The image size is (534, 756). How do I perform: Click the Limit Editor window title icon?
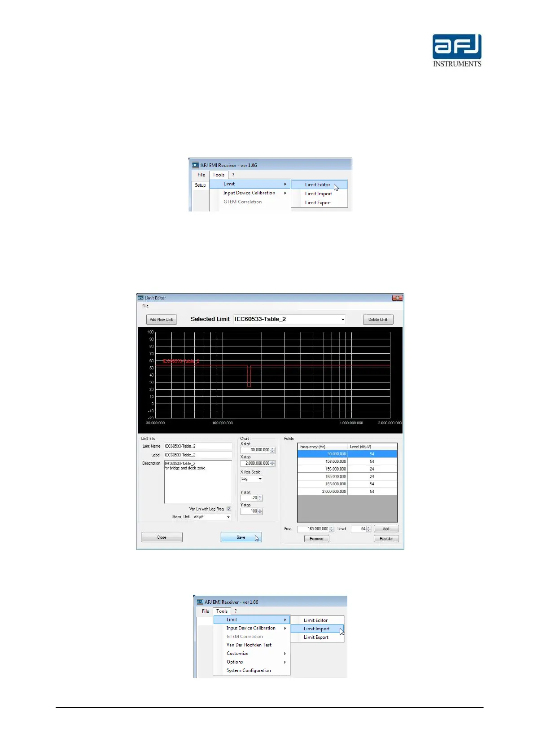coord(140,298)
